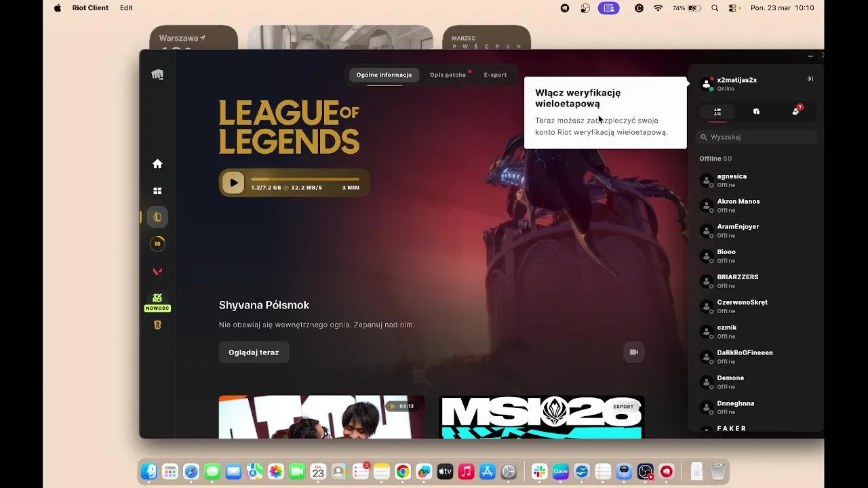This screenshot has width=868, height=488.
Task: Click the League download progress bar
Action: pos(305,180)
